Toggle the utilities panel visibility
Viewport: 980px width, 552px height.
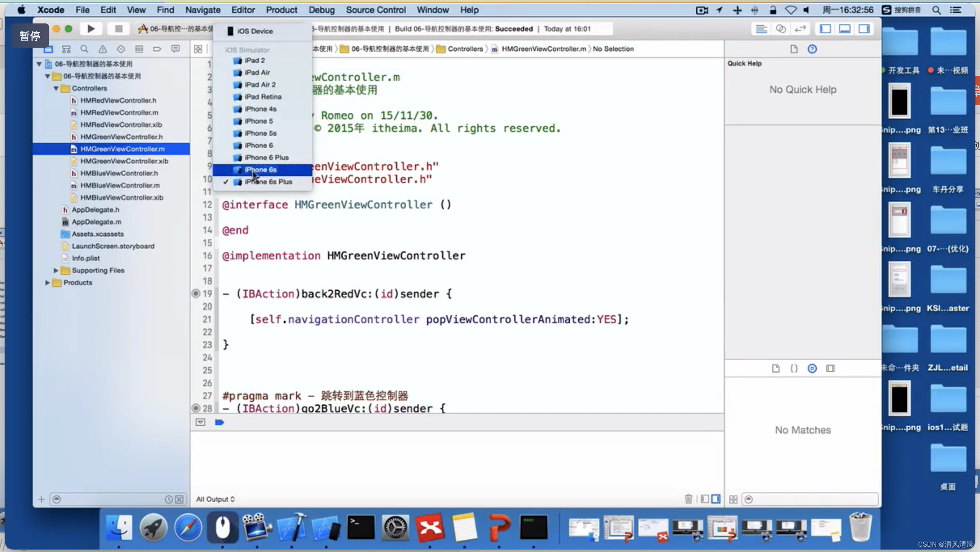tap(864, 29)
